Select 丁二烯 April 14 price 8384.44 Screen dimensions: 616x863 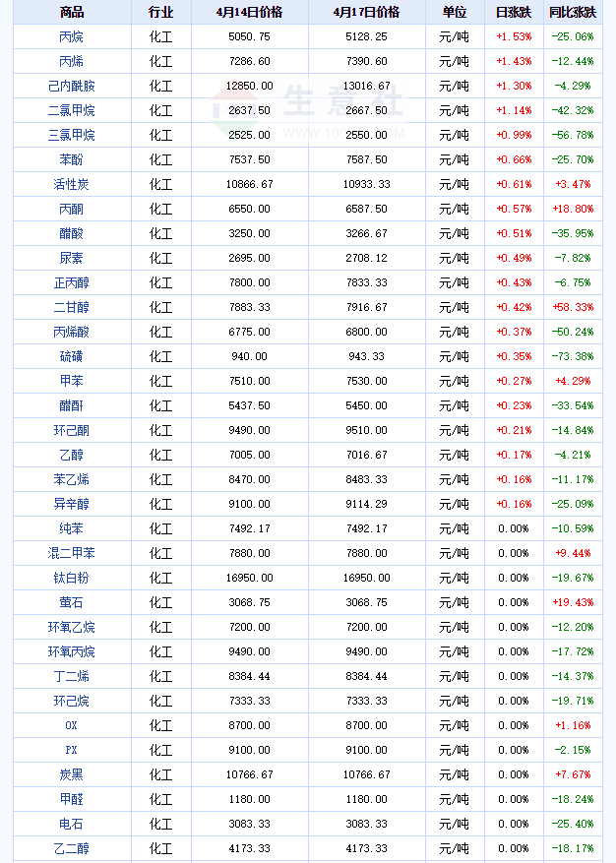click(x=249, y=676)
